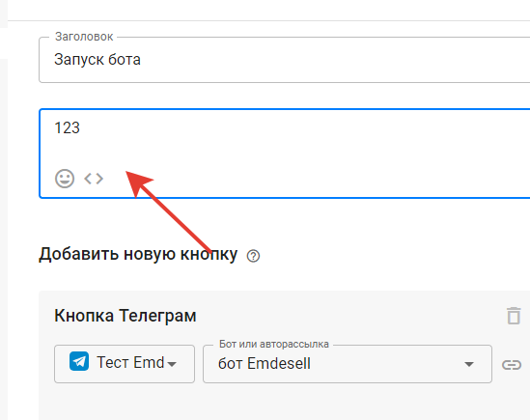Click the blue Telegram paper plane logo
This screenshot has width=530, height=420.
[x=79, y=361]
